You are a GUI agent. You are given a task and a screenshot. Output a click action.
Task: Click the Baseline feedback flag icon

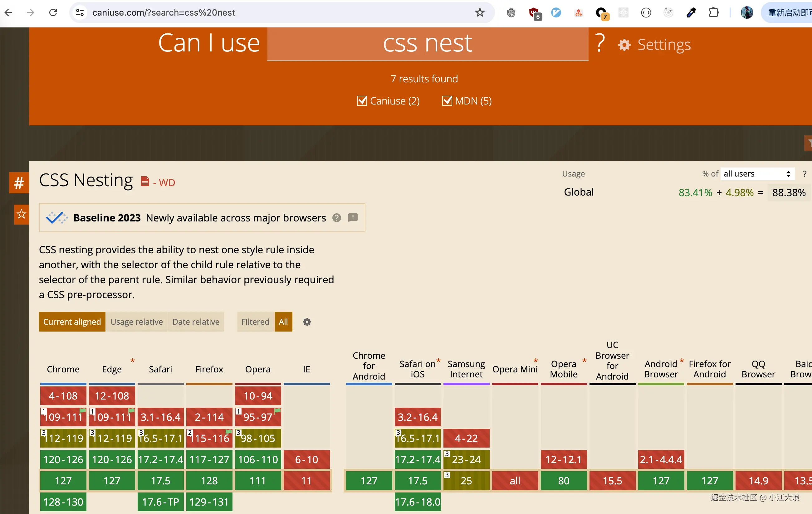coord(353,218)
